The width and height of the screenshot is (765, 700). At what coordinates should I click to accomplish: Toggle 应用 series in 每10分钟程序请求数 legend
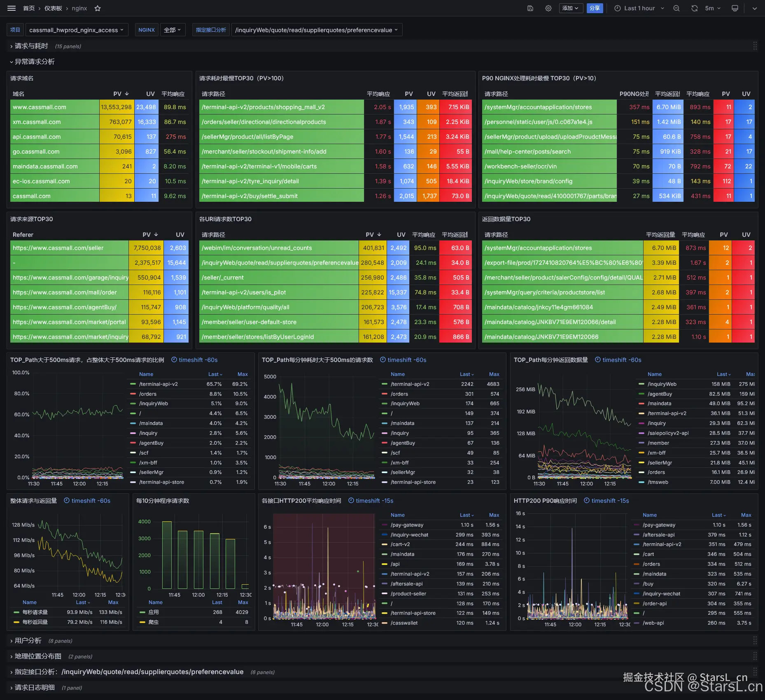pos(154,612)
